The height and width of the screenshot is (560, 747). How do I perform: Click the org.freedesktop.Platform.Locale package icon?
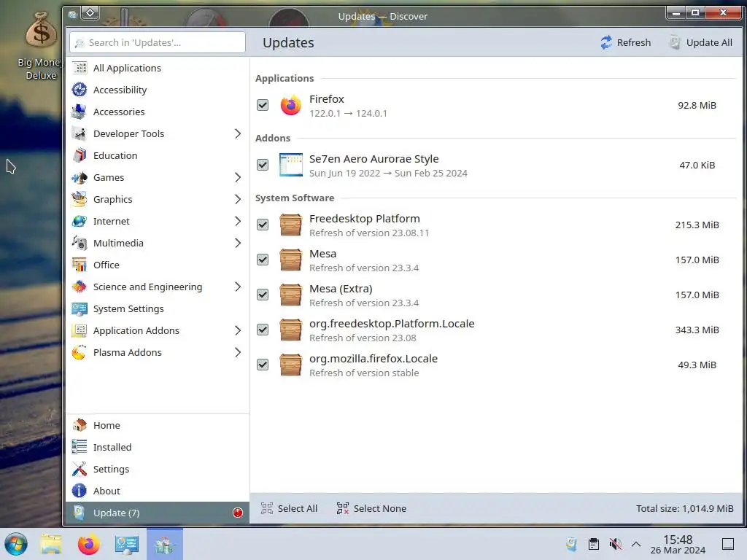point(290,330)
